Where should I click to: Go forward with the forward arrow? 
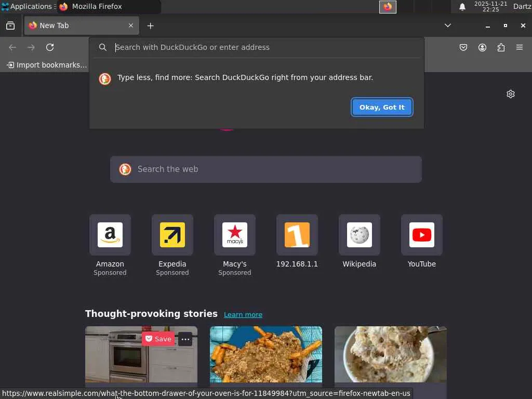click(x=31, y=47)
